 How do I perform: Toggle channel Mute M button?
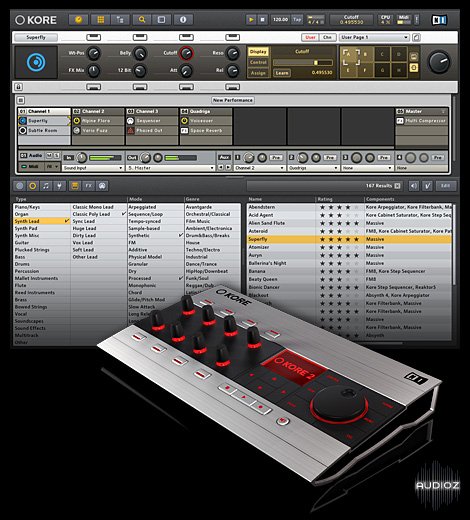[49, 155]
